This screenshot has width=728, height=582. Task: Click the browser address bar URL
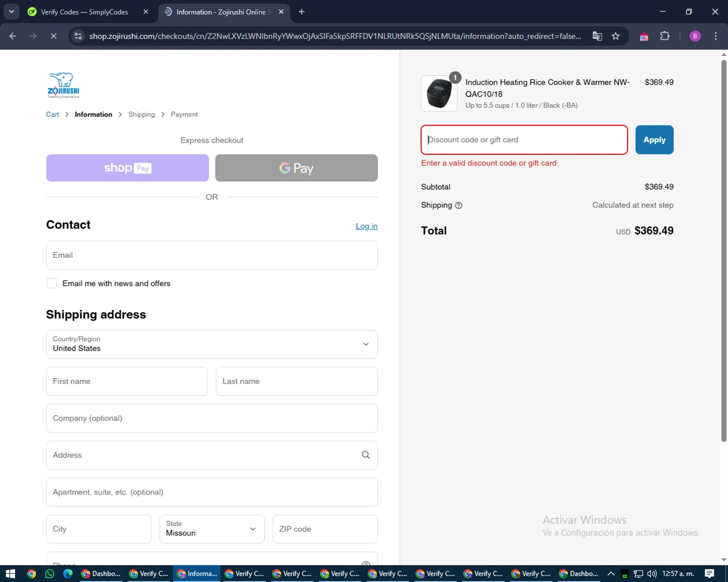click(335, 36)
